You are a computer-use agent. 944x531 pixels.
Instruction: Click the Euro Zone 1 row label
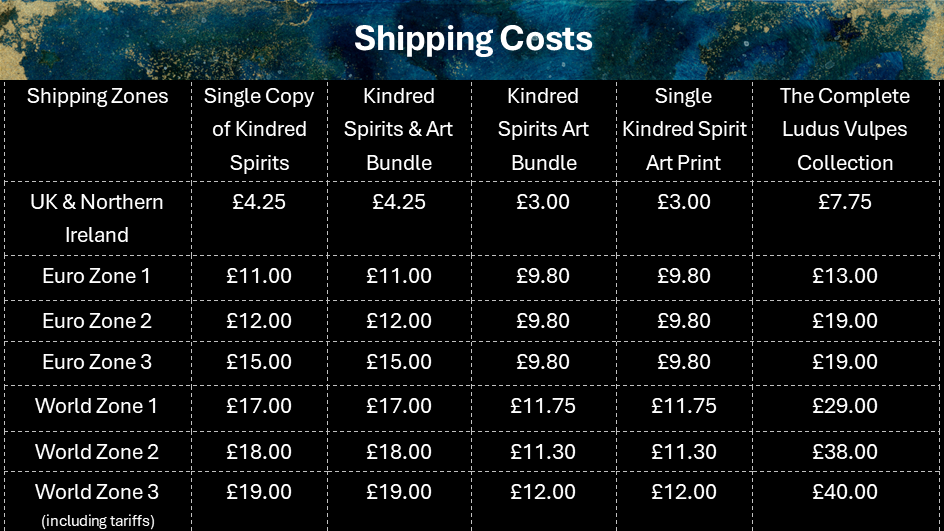[97, 276]
